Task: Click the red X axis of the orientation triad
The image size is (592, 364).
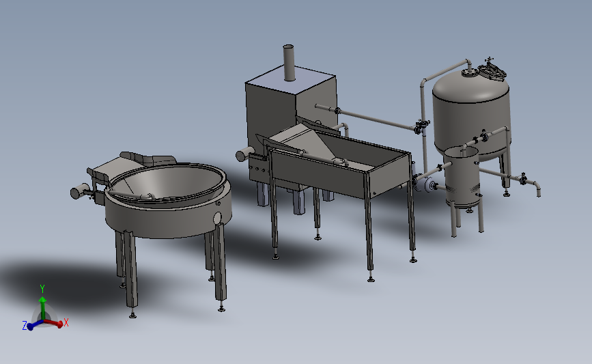Action: click(54, 323)
